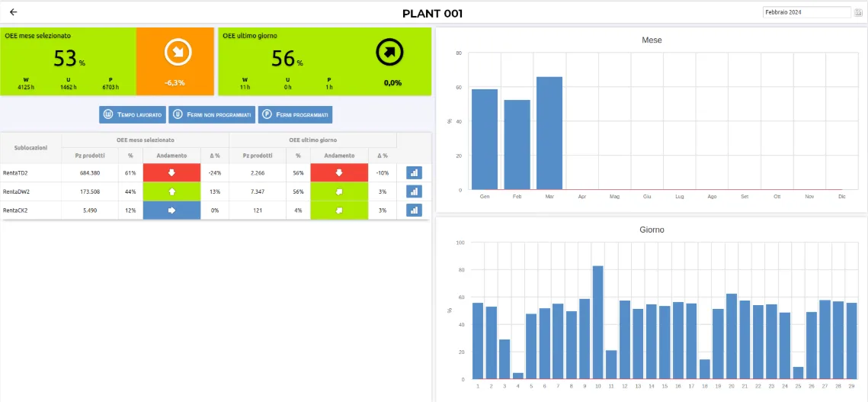Click the Febbraio 2024 date field
This screenshot has width=868, height=402.
tap(806, 12)
